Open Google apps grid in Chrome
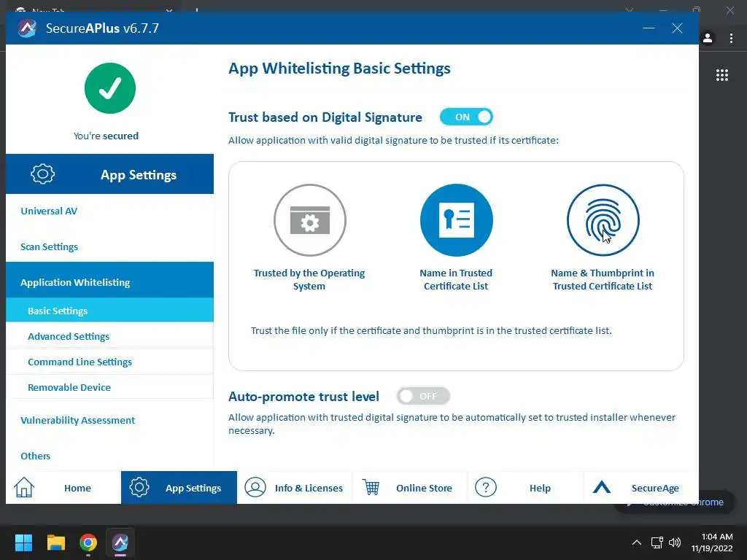 (x=721, y=75)
